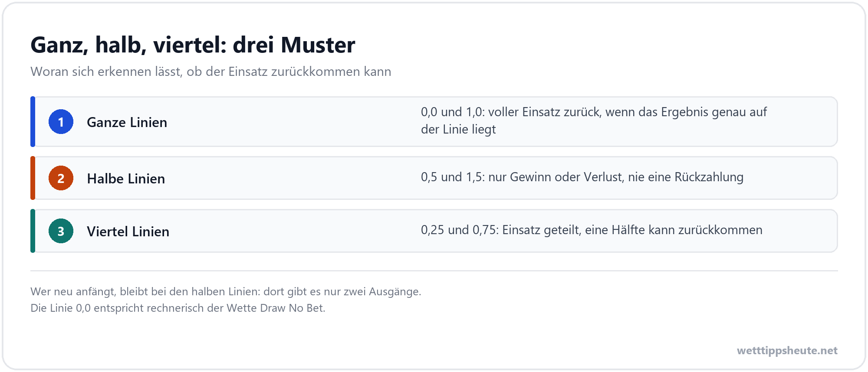Viewport: 868px width, 372px height.
Task: Open the wetttippsheute.net watermark link
Action: pyautogui.click(x=787, y=350)
